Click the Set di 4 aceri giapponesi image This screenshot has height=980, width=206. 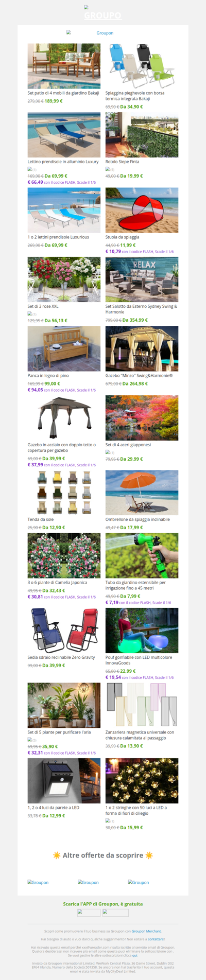[x=142, y=418]
